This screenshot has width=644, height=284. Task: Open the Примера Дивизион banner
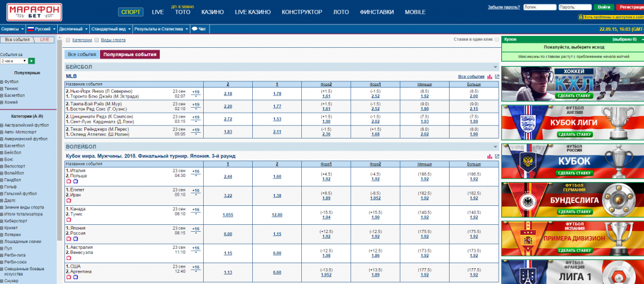(x=572, y=239)
